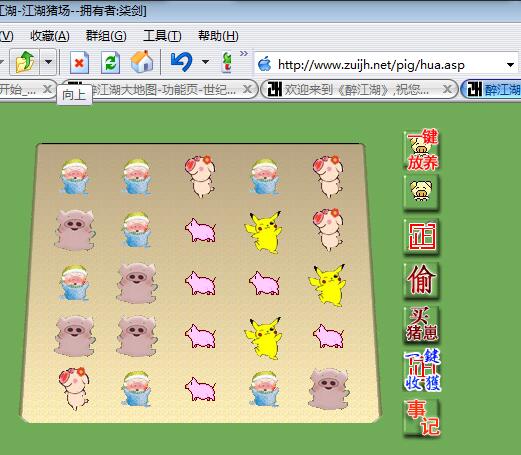Switch to the 醉江湖大地图-功能页 tab
521x455 pixels.
coord(159,89)
